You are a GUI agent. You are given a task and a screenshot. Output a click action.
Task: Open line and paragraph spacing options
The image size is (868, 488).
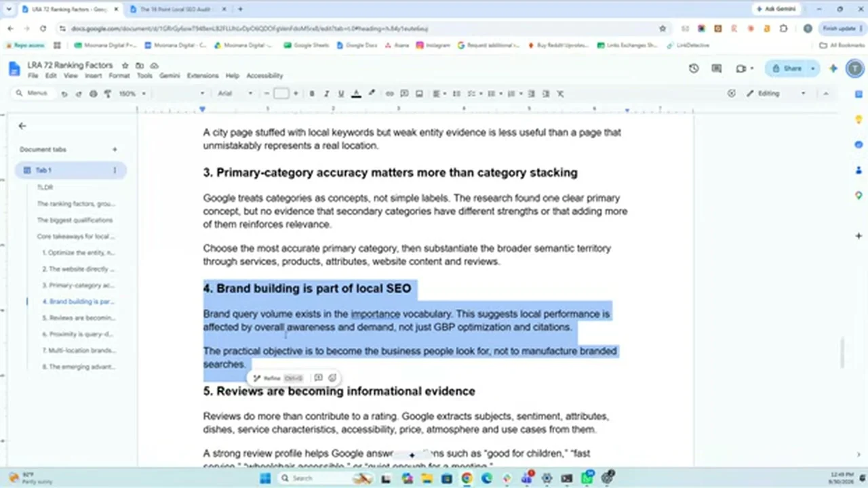click(x=456, y=94)
